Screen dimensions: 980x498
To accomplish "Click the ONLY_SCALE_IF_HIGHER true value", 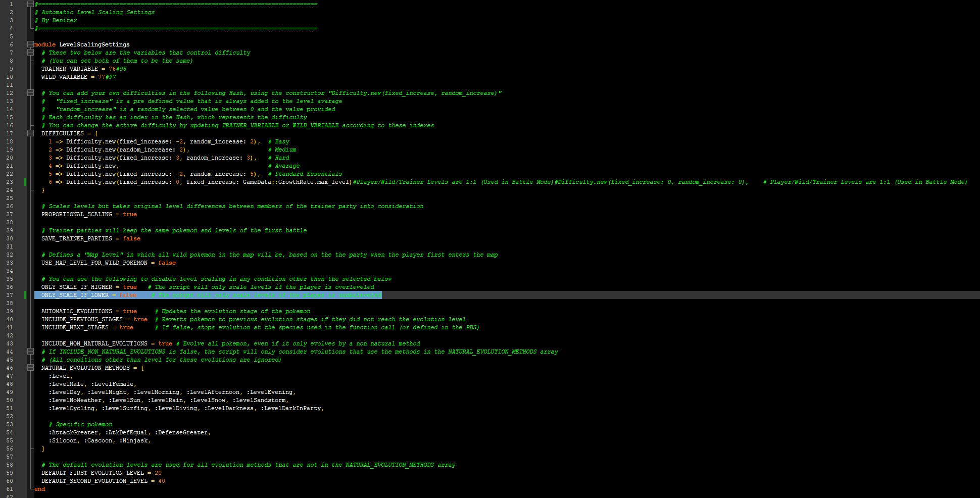I will click(130, 287).
